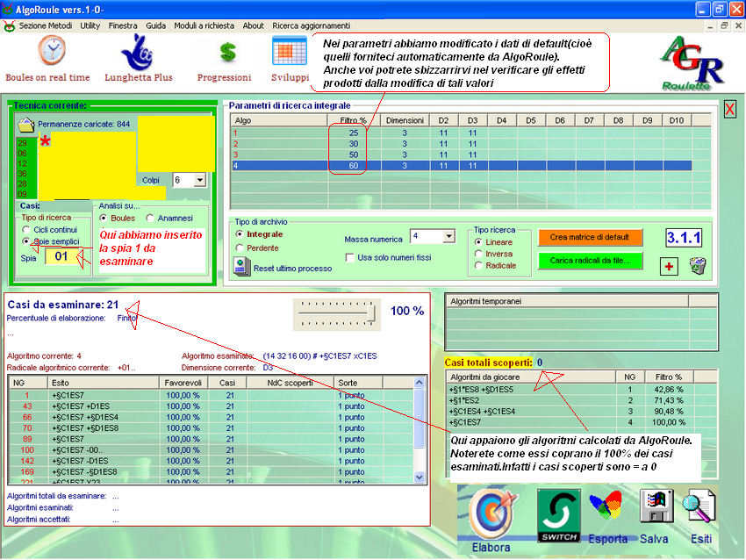Viewport: 746px width, 560px height.
Task: Click the Algoritmi da giocare column header
Action: point(532,377)
